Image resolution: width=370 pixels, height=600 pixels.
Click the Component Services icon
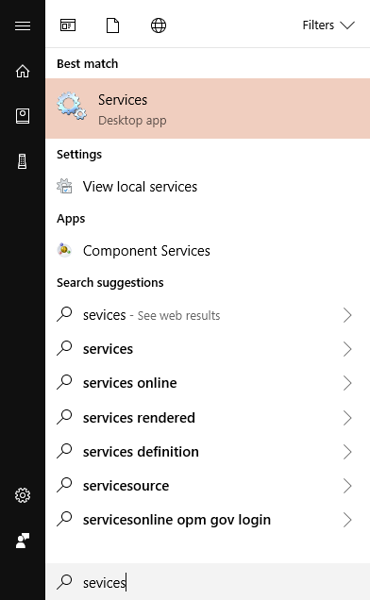pos(64,250)
